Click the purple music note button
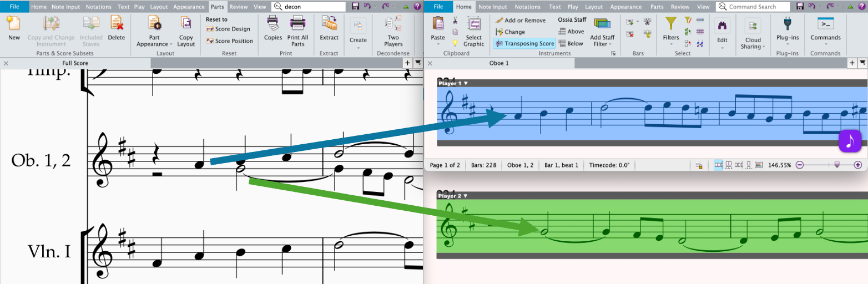Screen dimensions: 868x284 click(x=849, y=141)
